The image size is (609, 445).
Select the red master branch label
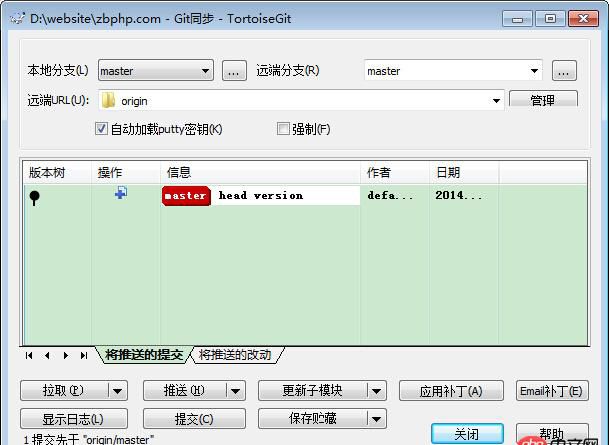click(186, 196)
